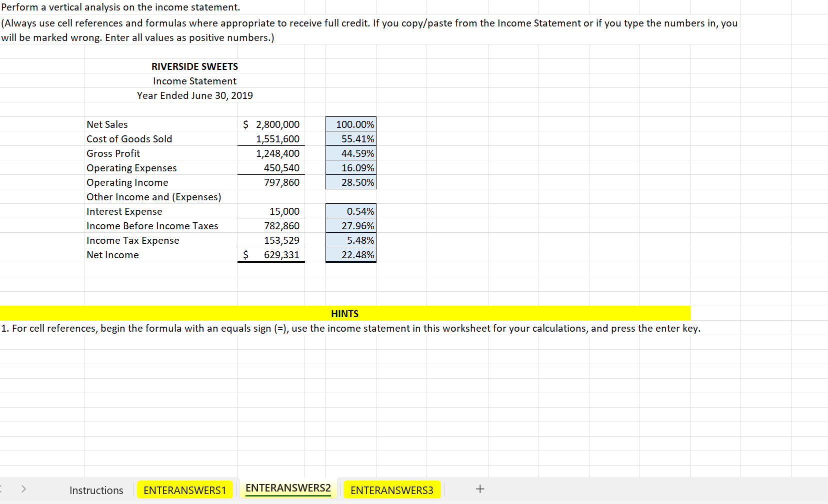This screenshot has width=828, height=504.
Task: Click the Cost of Goods Sold label
Action: pos(129,139)
